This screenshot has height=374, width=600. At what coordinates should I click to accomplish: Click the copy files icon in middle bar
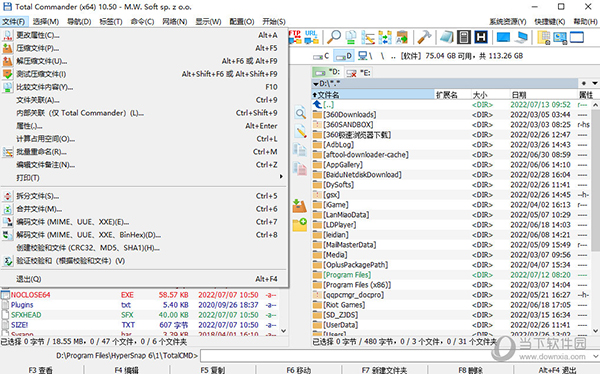300,150
